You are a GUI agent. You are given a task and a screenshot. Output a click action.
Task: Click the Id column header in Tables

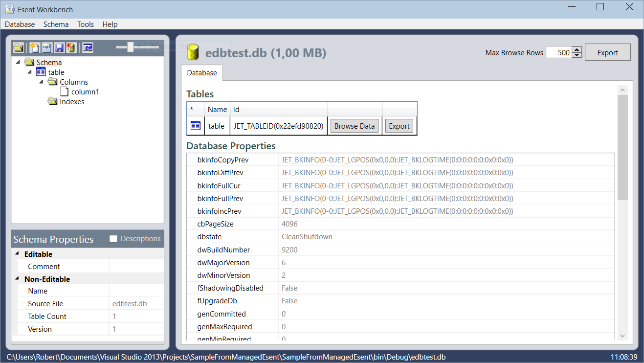(279, 109)
